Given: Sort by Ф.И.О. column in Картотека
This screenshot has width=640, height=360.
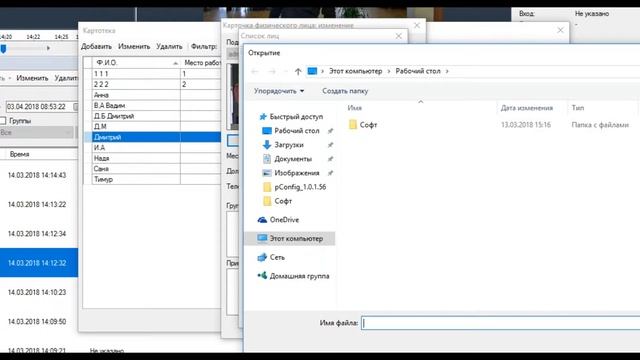Looking at the screenshot, I should (x=136, y=63).
